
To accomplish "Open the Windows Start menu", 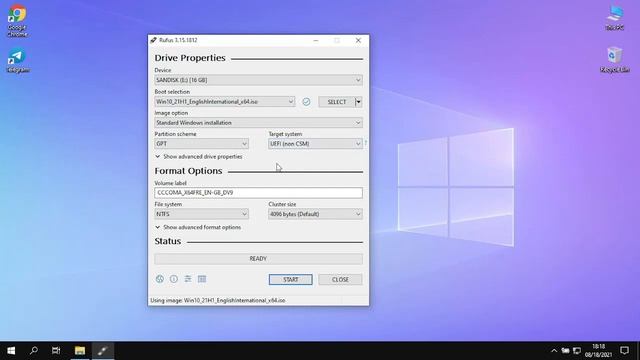I will point(11,351).
